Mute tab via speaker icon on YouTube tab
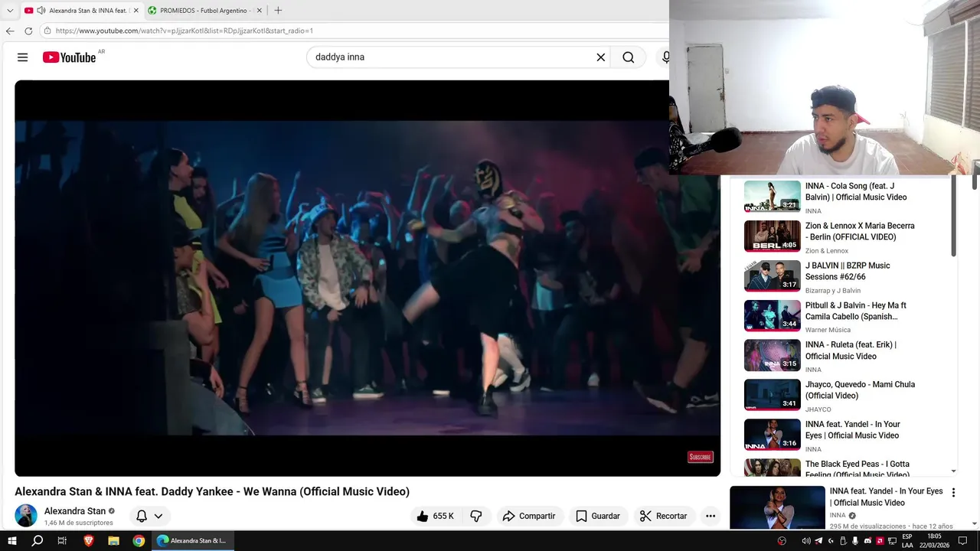980x551 pixels. coord(41,11)
